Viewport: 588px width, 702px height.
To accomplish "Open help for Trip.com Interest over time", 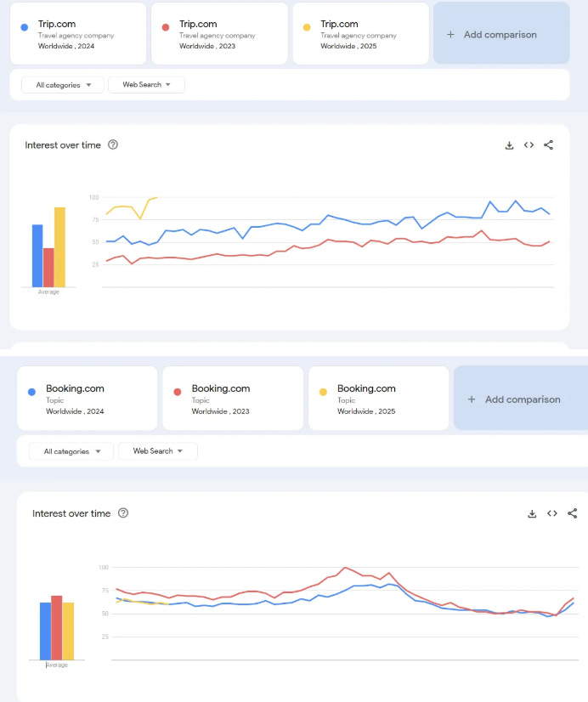I will pyautogui.click(x=113, y=144).
